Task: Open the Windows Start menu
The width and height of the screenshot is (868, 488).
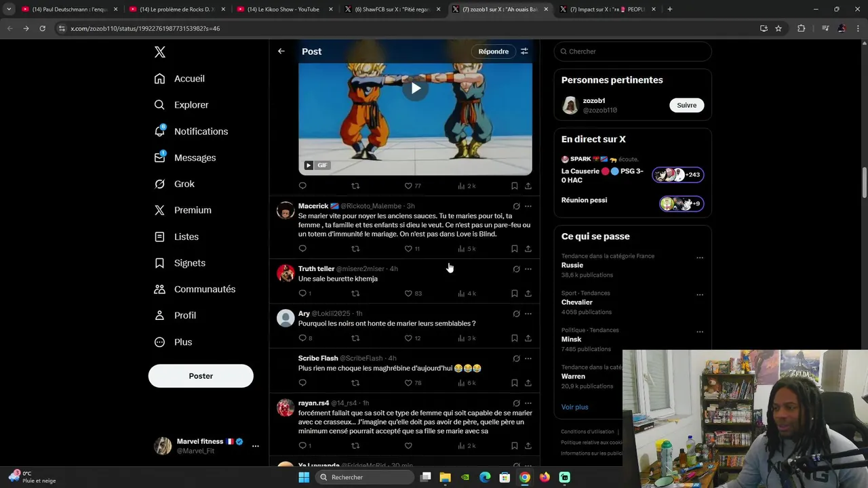Action: click(304, 477)
